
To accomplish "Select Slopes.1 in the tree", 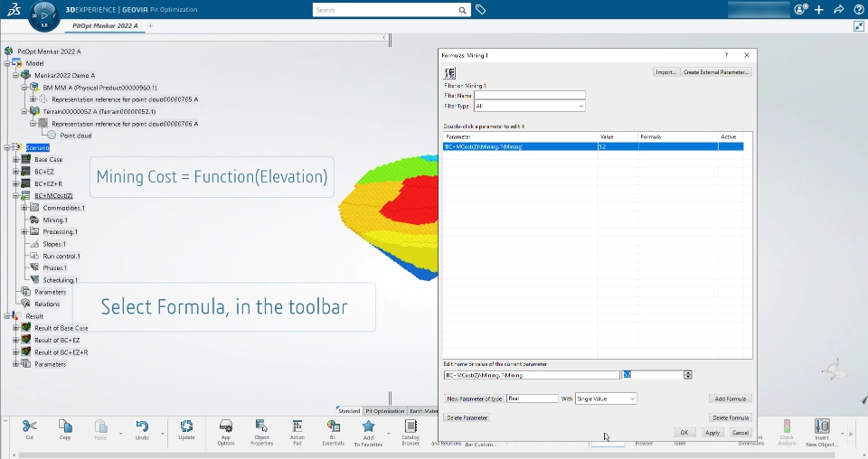I will [54, 244].
